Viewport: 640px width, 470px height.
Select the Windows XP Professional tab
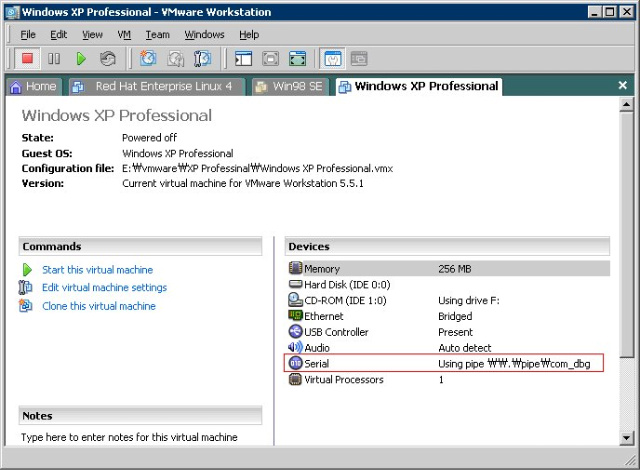419,86
